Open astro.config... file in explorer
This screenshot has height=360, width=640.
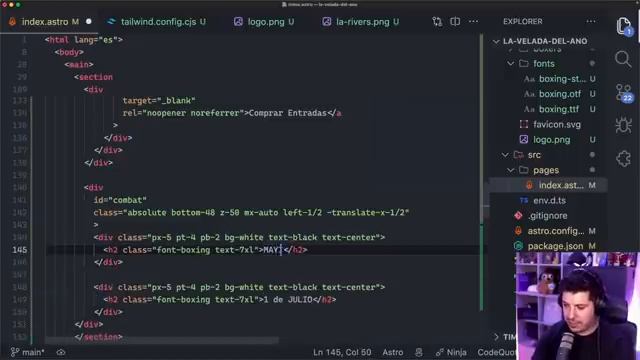pos(556,231)
